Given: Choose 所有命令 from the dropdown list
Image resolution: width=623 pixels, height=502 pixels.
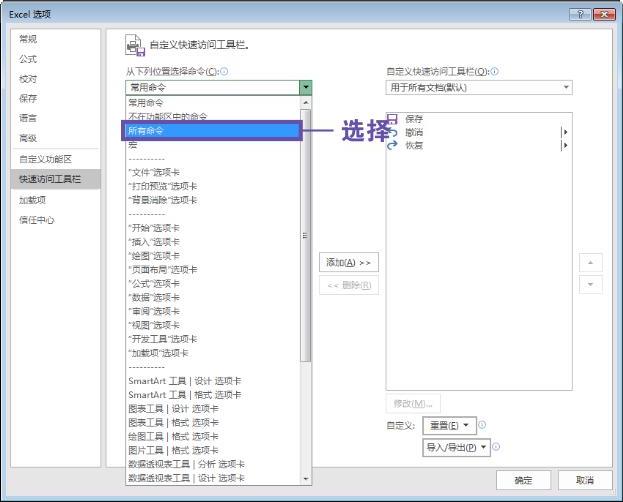Looking at the screenshot, I should click(213, 130).
